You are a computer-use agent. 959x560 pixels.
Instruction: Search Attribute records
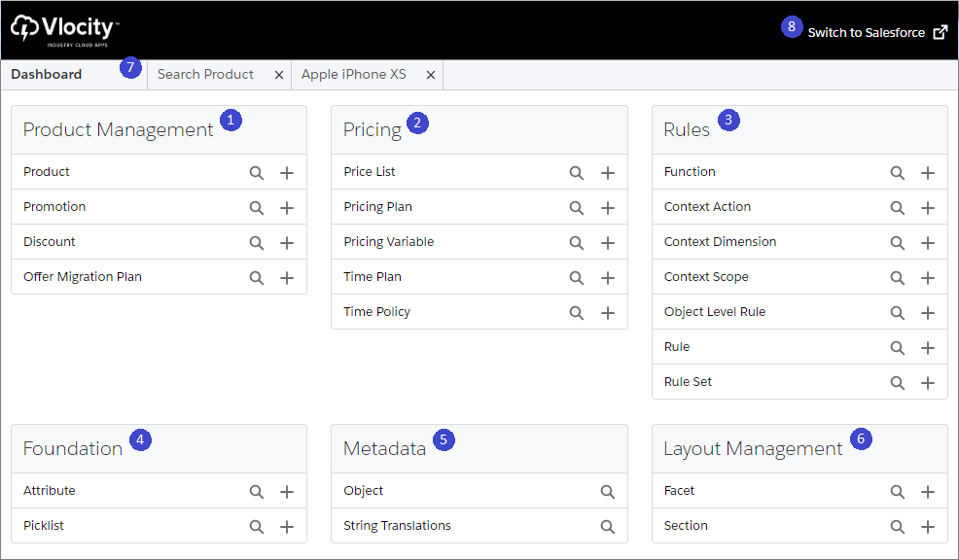(x=256, y=492)
